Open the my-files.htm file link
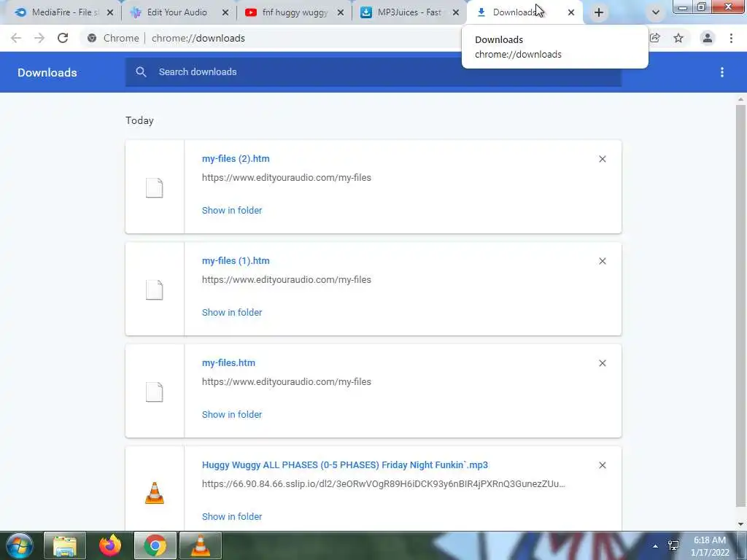Viewport: 747px width, 560px height. [228, 363]
